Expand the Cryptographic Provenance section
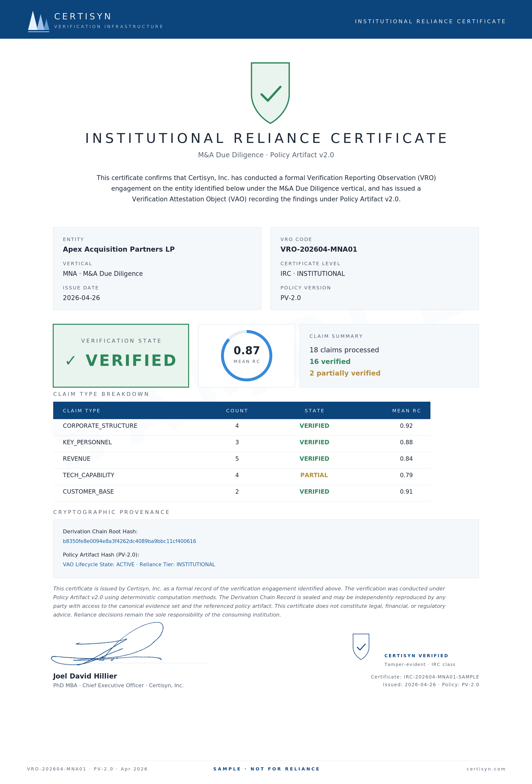The height and width of the screenshot is (784, 532). point(111,512)
